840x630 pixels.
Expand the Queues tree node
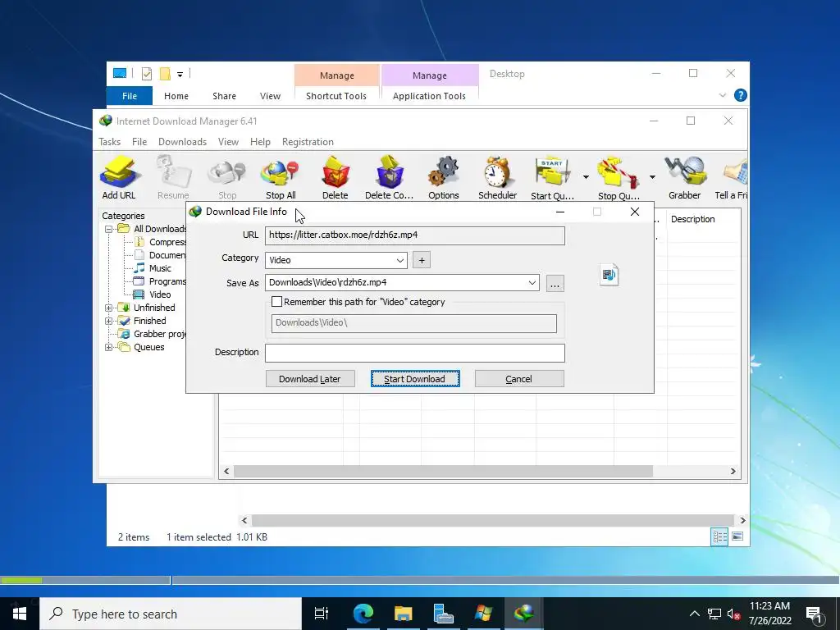tap(108, 347)
